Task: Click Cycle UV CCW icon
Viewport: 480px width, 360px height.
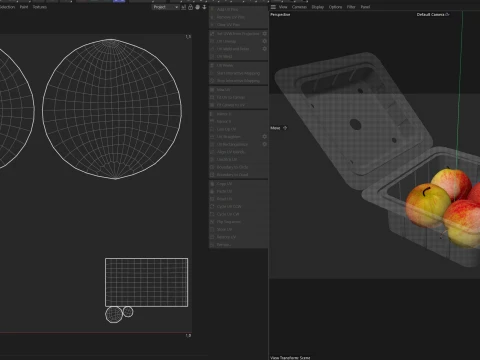Action: pyautogui.click(x=212, y=207)
